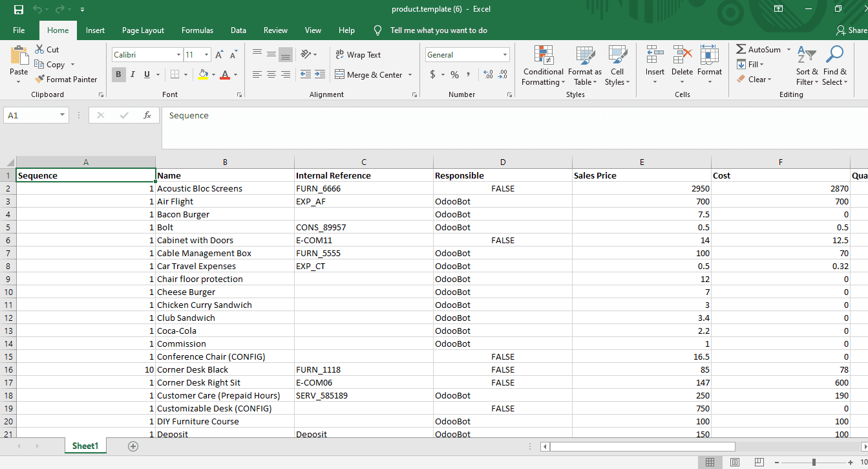The height and width of the screenshot is (469, 868).
Task: Click the Font Color red A button
Action: 225,75
